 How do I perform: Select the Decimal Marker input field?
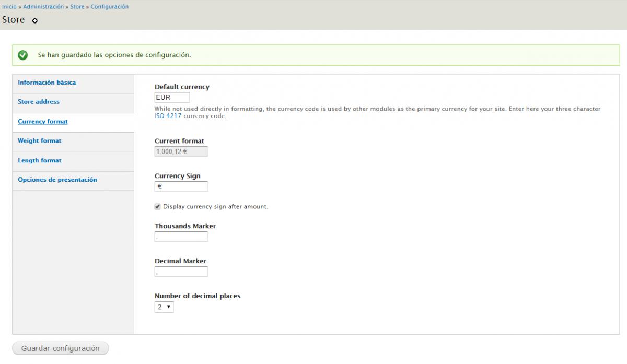(x=180, y=271)
